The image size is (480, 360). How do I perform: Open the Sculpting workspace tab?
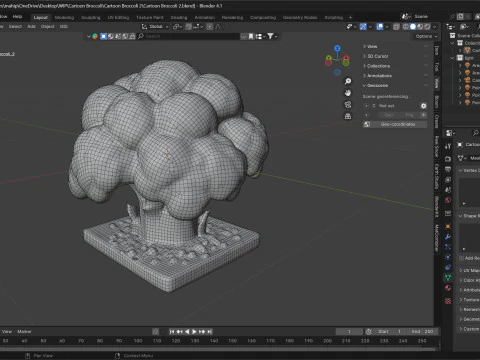[90, 17]
